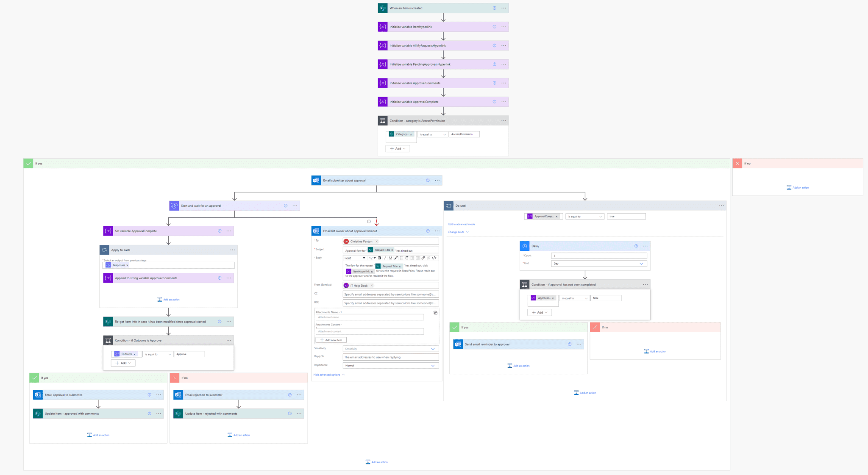Click Outlook icon of Email submitter about approval
The height and width of the screenshot is (475, 868).
316,181
